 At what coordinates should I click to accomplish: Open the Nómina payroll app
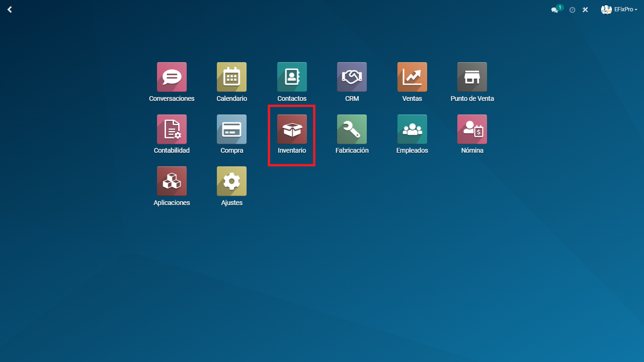click(x=472, y=129)
